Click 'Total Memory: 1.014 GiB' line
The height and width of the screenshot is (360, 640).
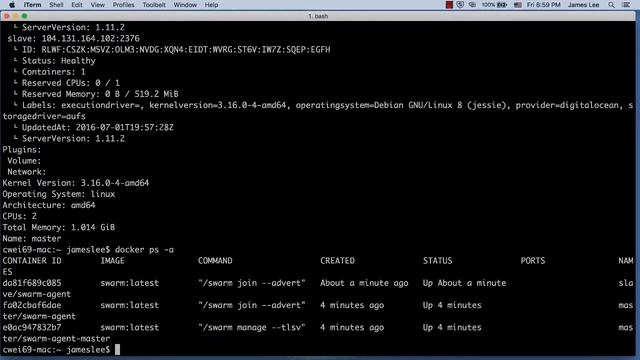58,227
